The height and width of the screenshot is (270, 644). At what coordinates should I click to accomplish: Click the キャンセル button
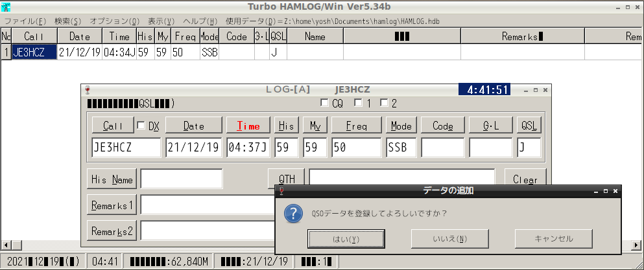(554, 239)
